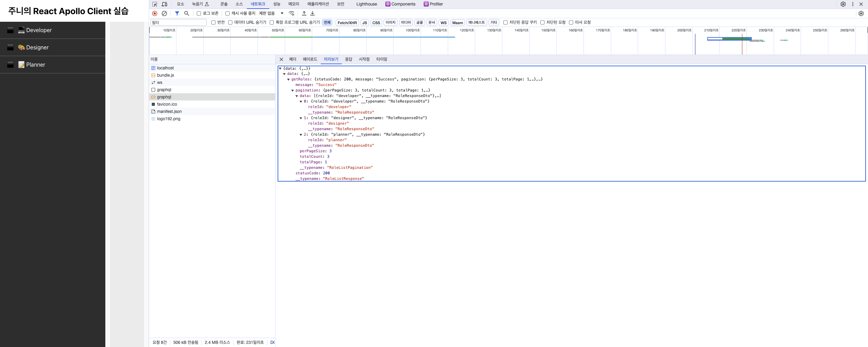868x347 pixels.
Task: Stop recording the network log
Action: pyautogui.click(x=155, y=13)
